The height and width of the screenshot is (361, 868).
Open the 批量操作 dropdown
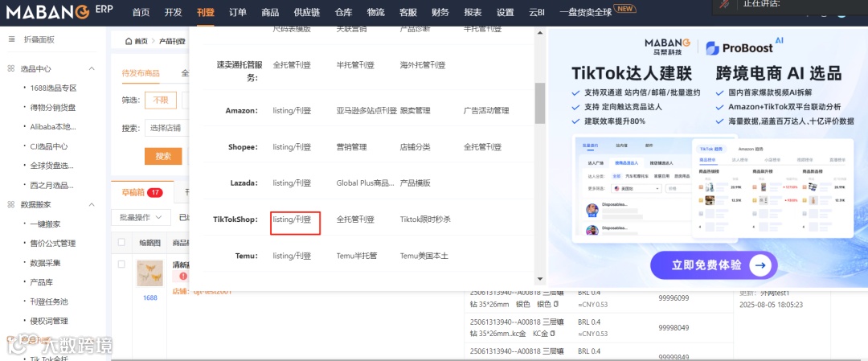tap(141, 218)
